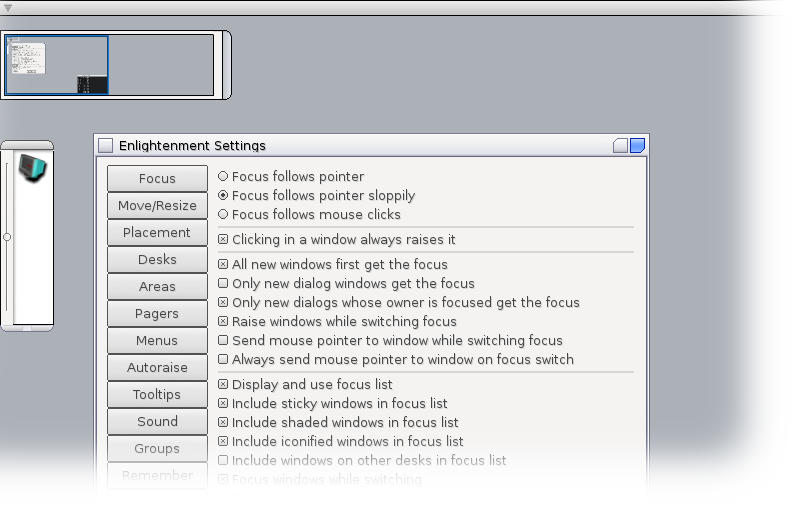
Task: Open the Enlightenment Settings window menu button
Action: tap(106, 145)
